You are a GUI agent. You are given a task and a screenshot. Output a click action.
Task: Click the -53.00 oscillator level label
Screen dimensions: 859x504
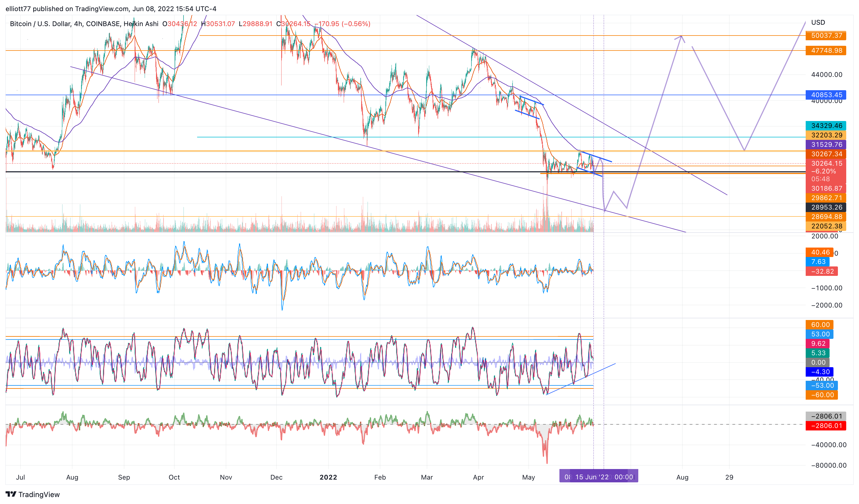822,385
